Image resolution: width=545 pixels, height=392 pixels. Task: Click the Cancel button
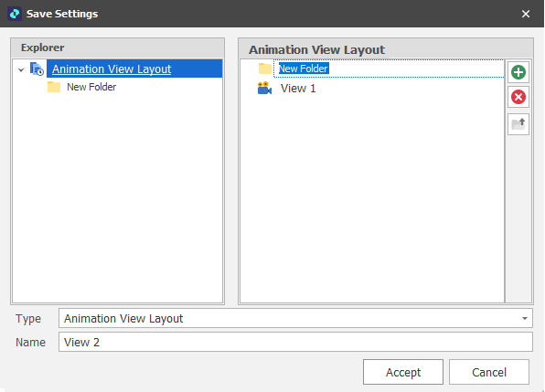[x=489, y=372]
